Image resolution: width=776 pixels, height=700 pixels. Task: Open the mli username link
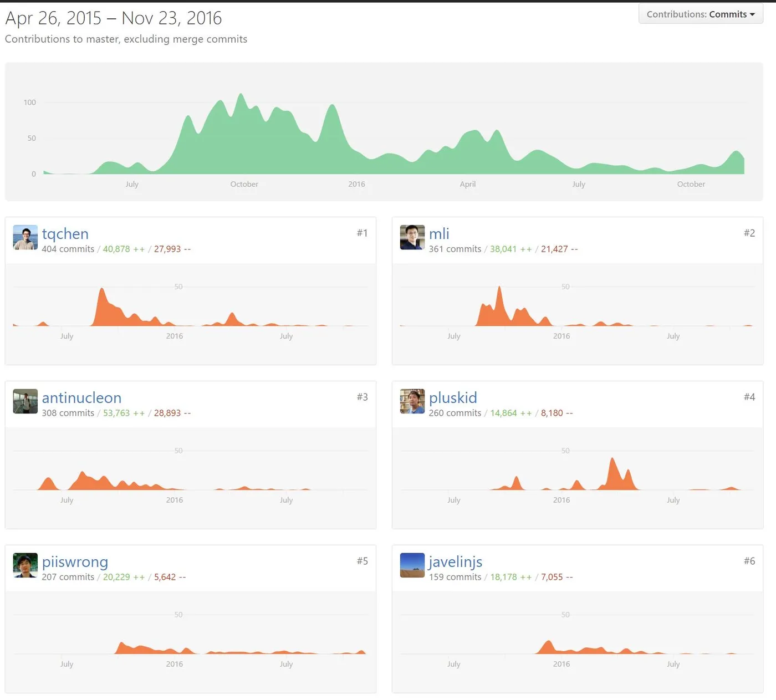pyautogui.click(x=439, y=234)
